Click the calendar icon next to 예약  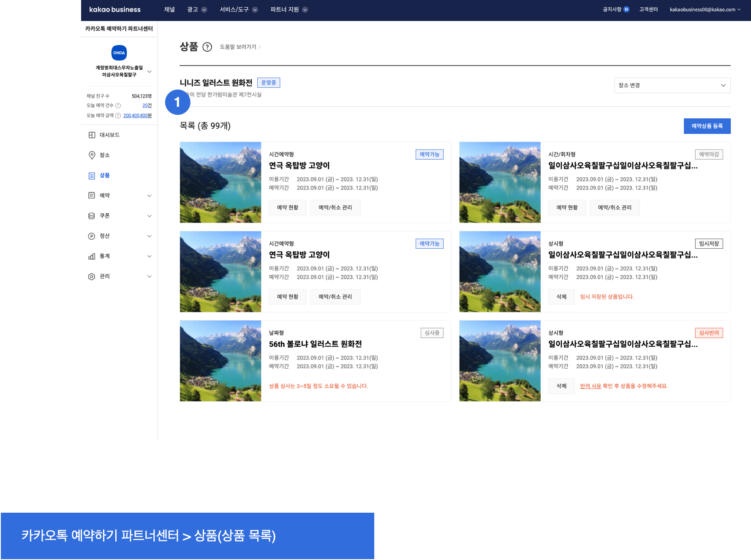(x=92, y=196)
